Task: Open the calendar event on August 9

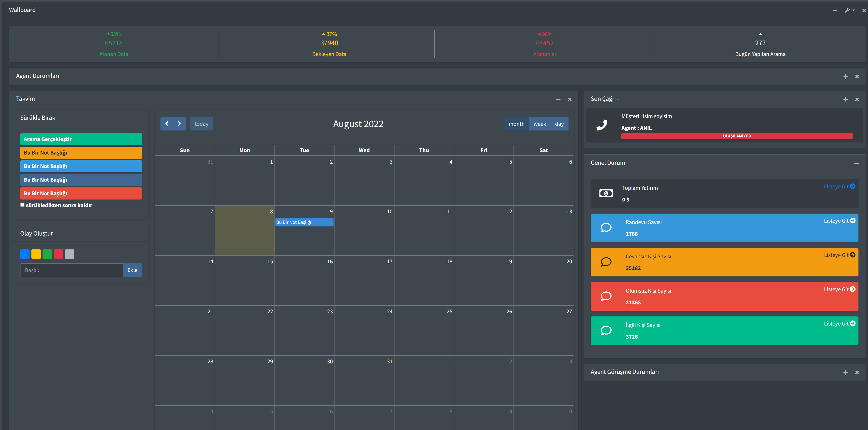Action: (304, 222)
